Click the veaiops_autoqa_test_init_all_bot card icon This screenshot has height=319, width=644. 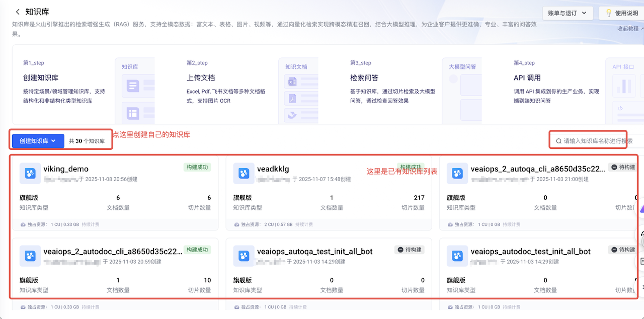pos(244,256)
